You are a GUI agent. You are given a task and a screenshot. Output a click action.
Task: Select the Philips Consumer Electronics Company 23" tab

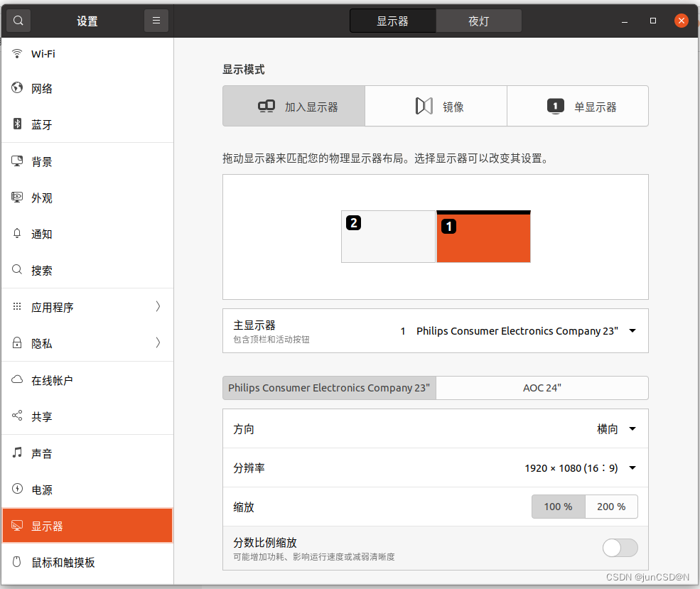pyautogui.click(x=329, y=388)
